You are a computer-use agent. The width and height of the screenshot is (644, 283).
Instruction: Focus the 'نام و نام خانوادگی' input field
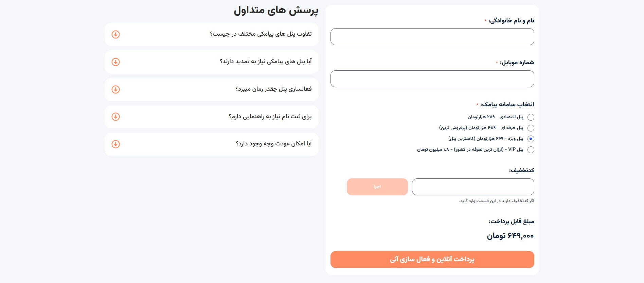(432, 37)
